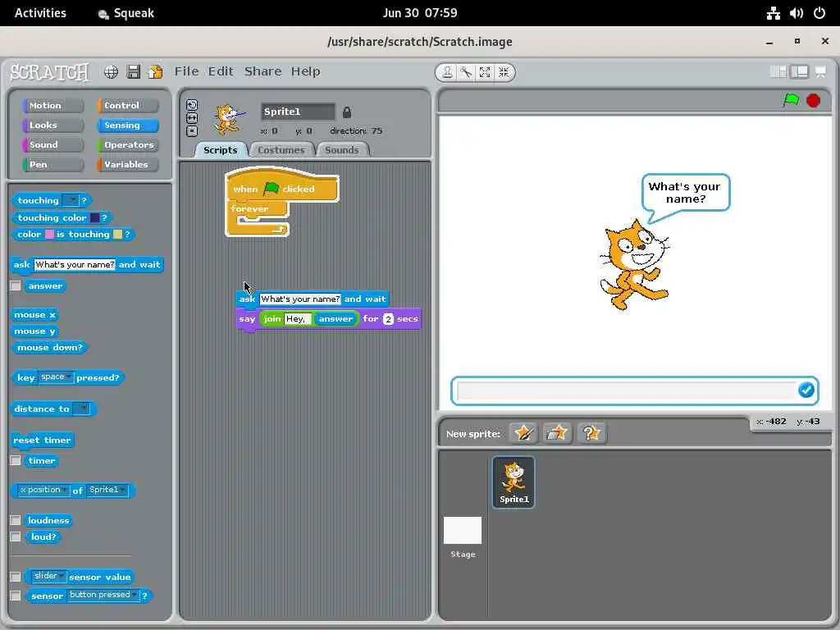The width and height of the screenshot is (840, 630).
Task: Click the globe language icon
Action: (111, 72)
